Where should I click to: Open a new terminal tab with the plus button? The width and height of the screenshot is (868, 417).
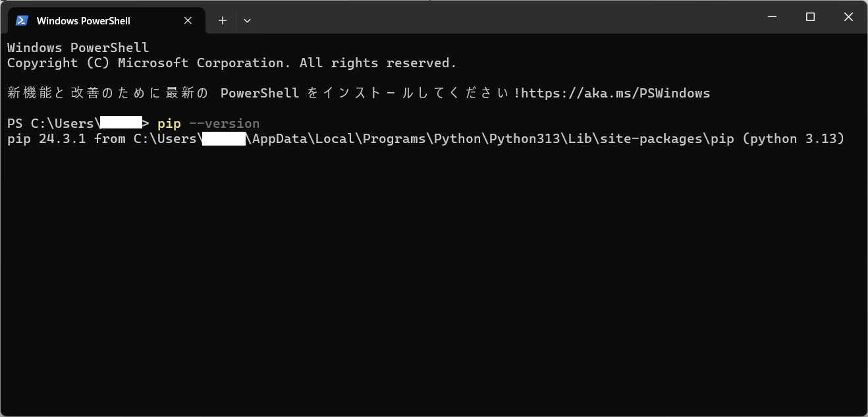coord(222,20)
